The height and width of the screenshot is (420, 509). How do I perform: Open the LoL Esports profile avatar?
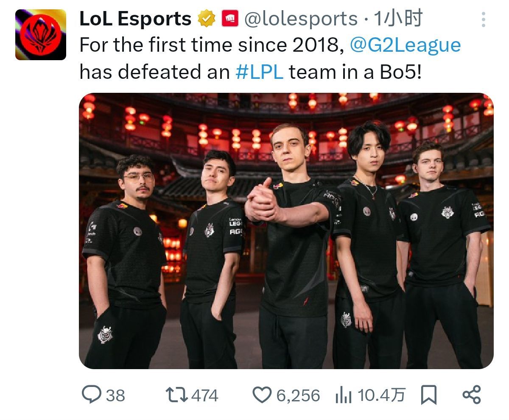41,34
